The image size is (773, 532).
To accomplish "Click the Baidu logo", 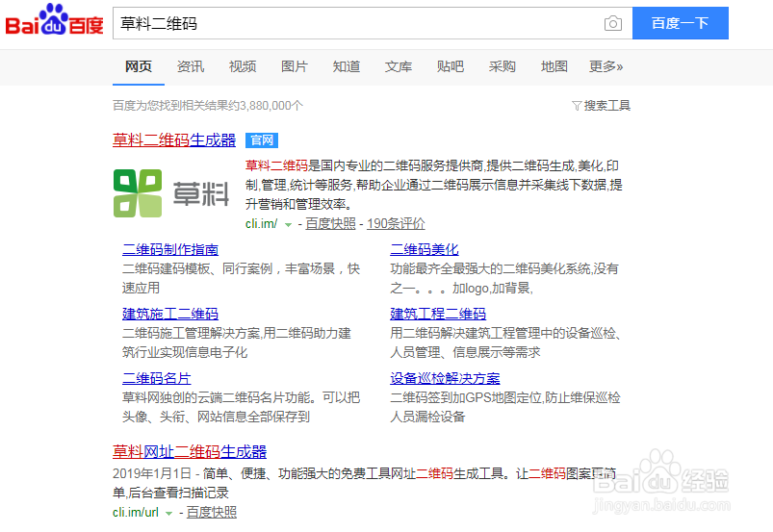I will click(x=54, y=21).
